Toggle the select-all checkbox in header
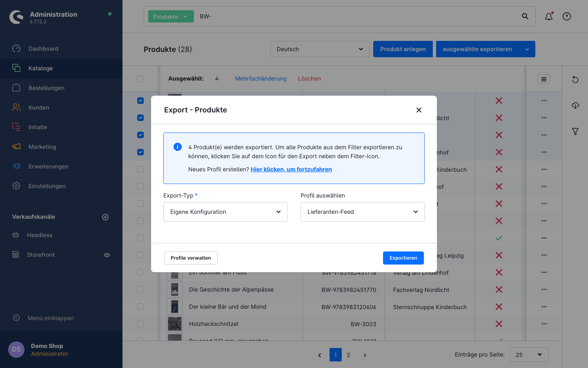This screenshot has width=588, height=368. [x=140, y=79]
